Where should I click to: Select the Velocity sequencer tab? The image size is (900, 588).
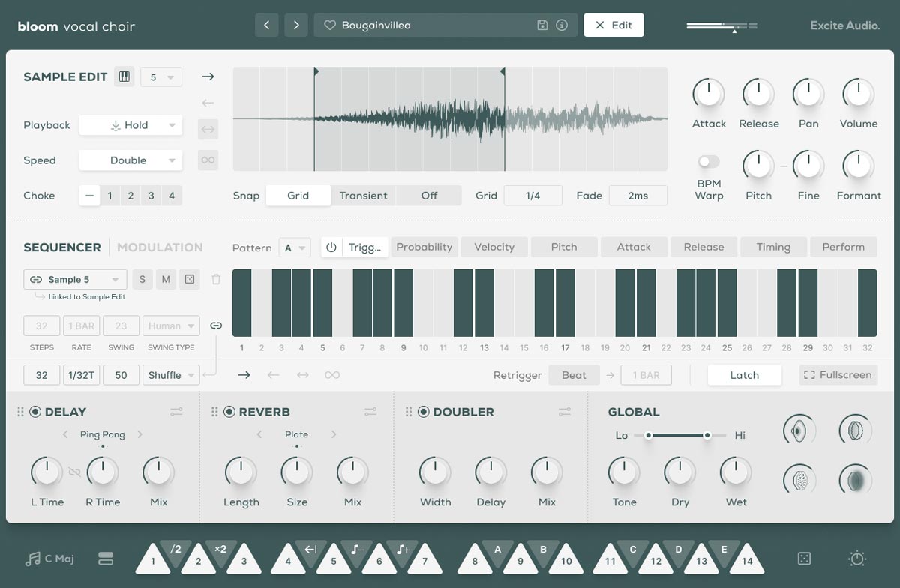pos(494,246)
